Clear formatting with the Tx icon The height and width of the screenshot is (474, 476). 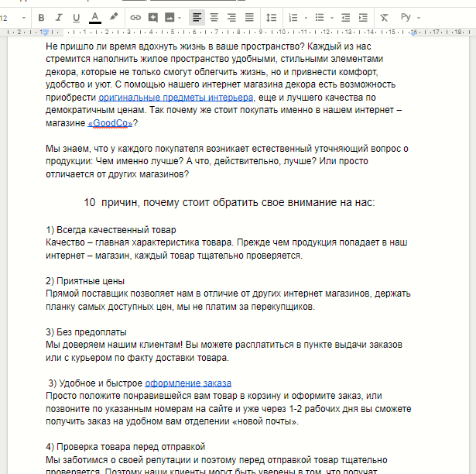pyautogui.click(x=385, y=18)
